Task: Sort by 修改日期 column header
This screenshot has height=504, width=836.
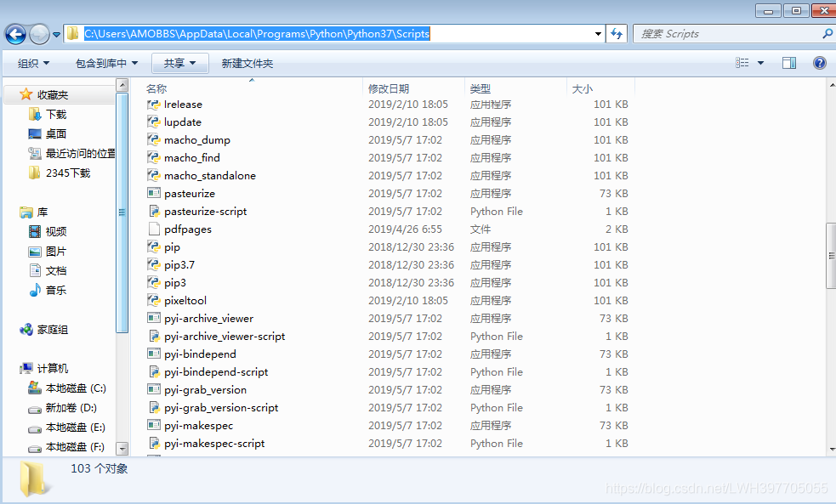Action: coord(389,88)
